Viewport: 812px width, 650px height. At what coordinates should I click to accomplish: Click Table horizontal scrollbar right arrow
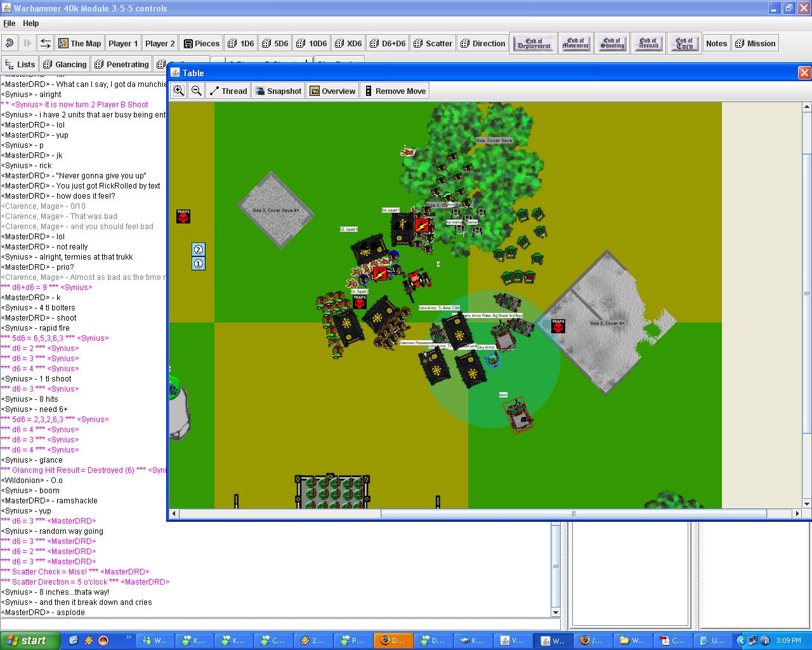[x=797, y=514]
